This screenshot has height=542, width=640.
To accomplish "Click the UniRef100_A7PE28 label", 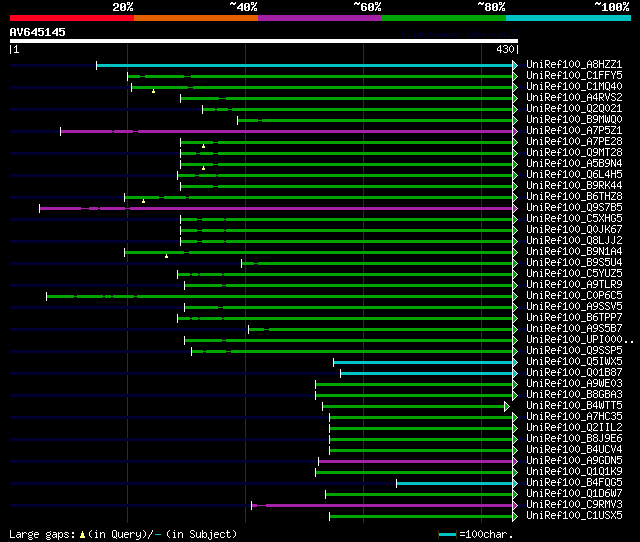I will 574,142.
